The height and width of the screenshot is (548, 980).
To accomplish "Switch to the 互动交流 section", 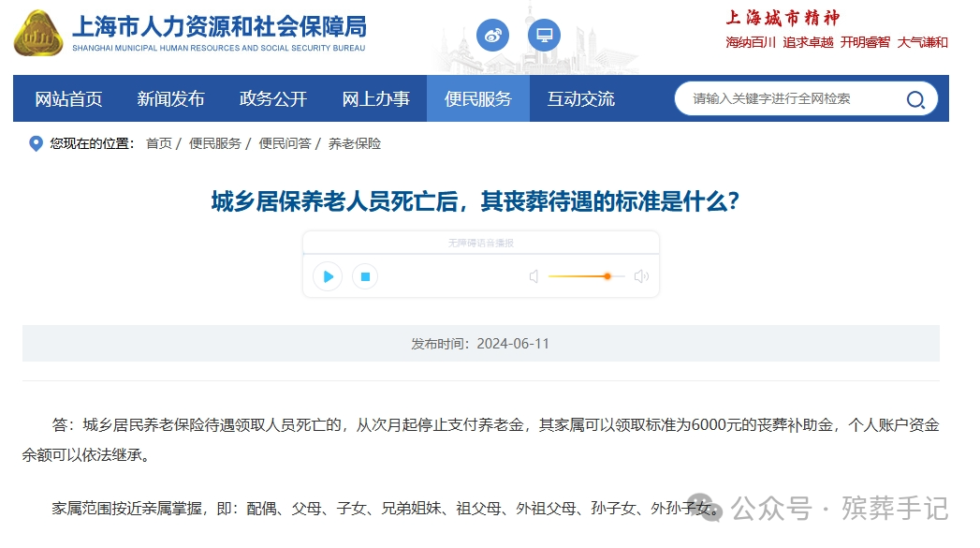I will (x=580, y=98).
